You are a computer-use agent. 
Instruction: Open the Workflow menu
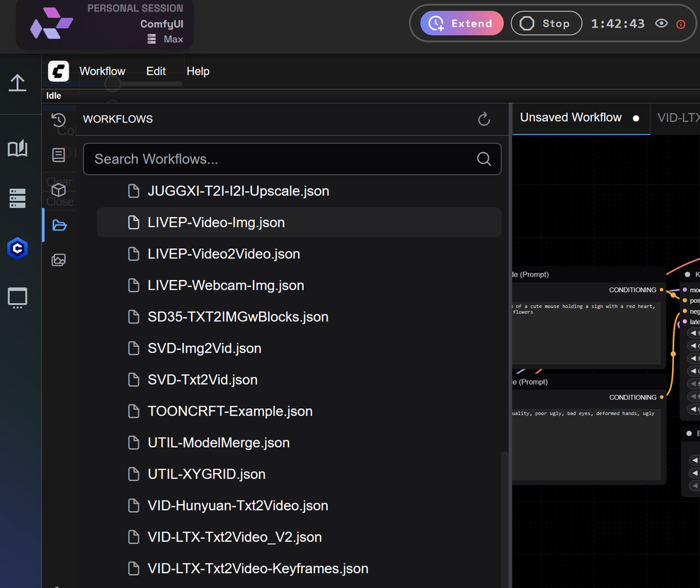click(102, 71)
